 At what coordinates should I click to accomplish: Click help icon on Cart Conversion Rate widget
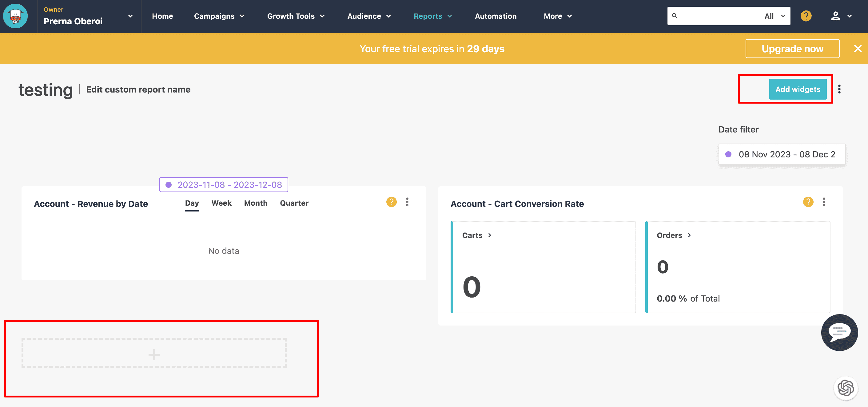[808, 202]
